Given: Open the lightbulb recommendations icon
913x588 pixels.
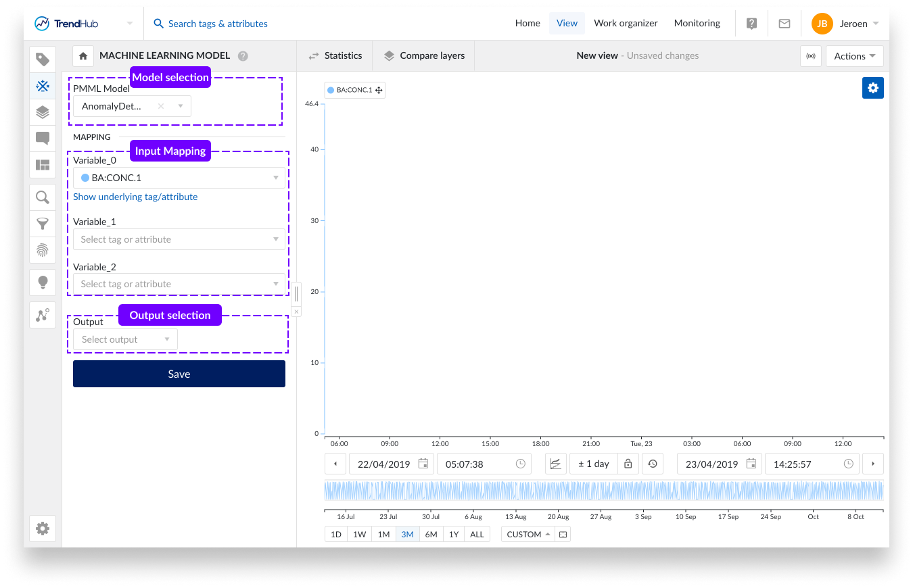Looking at the screenshot, I should pos(43,282).
